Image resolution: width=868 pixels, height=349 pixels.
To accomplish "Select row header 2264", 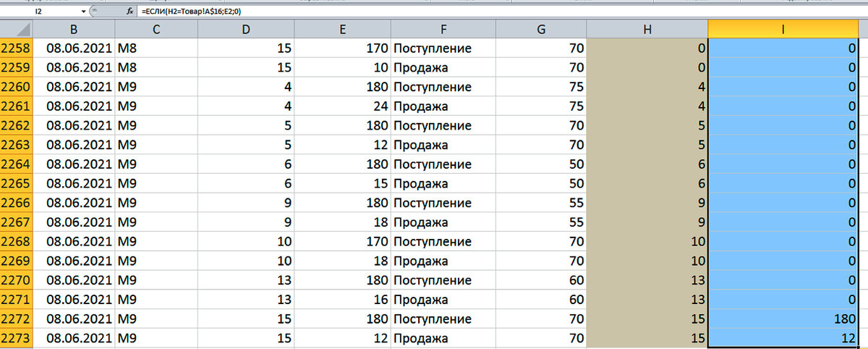I will tap(16, 164).
